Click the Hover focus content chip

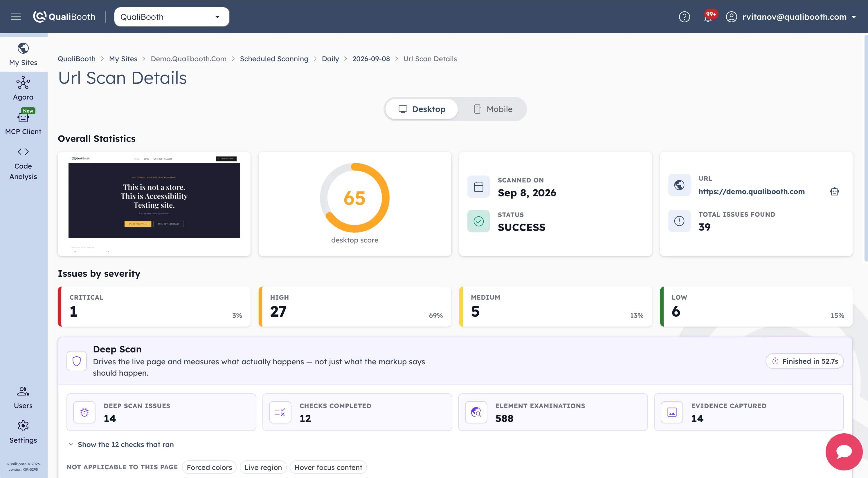click(328, 467)
